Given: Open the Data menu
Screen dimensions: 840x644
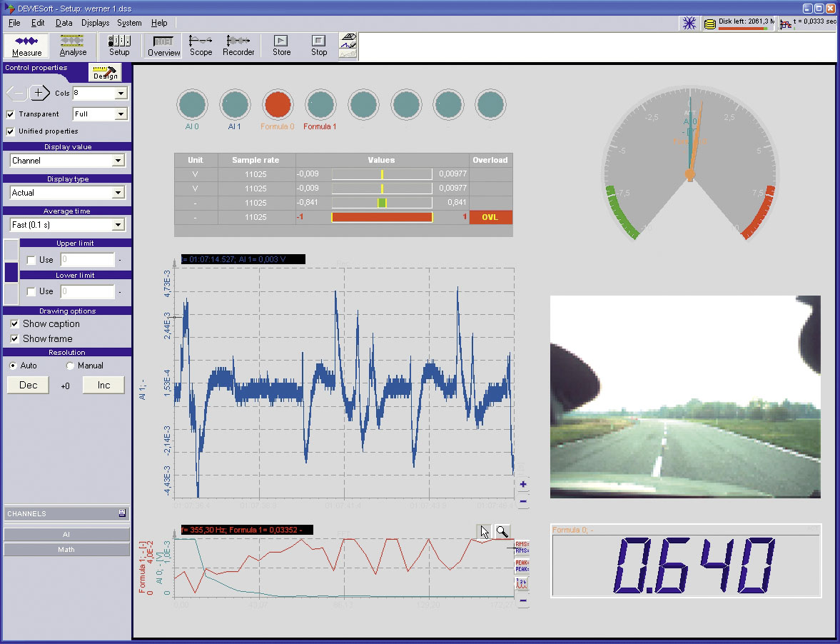Looking at the screenshot, I should pyautogui.click(x=64, y=23).
